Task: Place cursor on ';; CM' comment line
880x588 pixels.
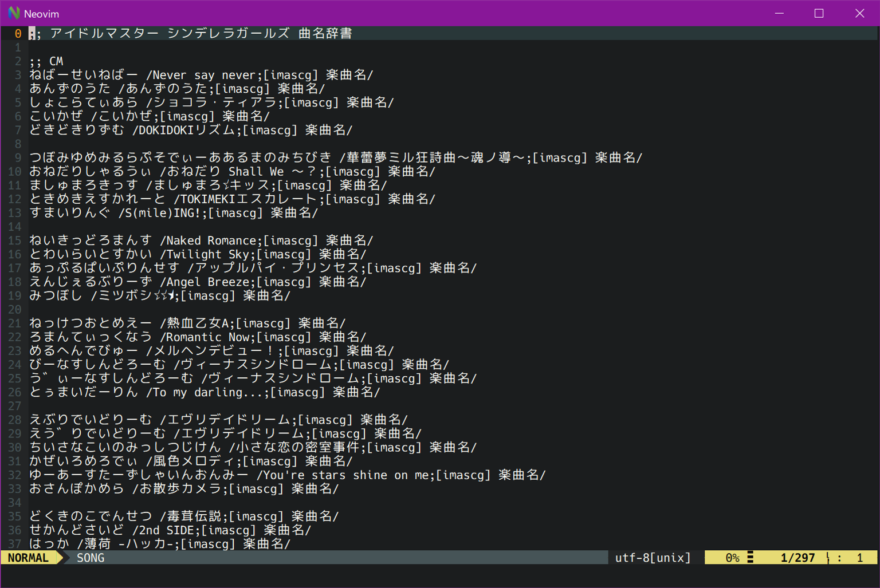Action: (x=46, y=61)
